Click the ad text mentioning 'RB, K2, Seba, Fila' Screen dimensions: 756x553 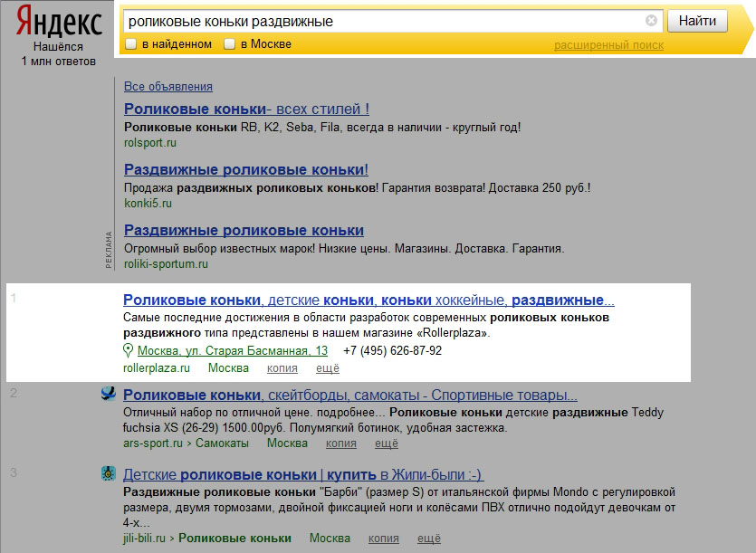[322, 128]
